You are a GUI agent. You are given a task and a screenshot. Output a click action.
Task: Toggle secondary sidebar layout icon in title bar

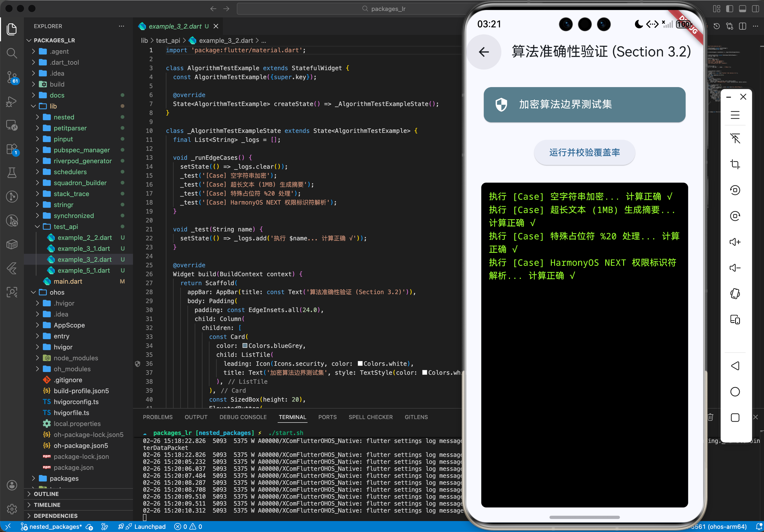point(755,9)
